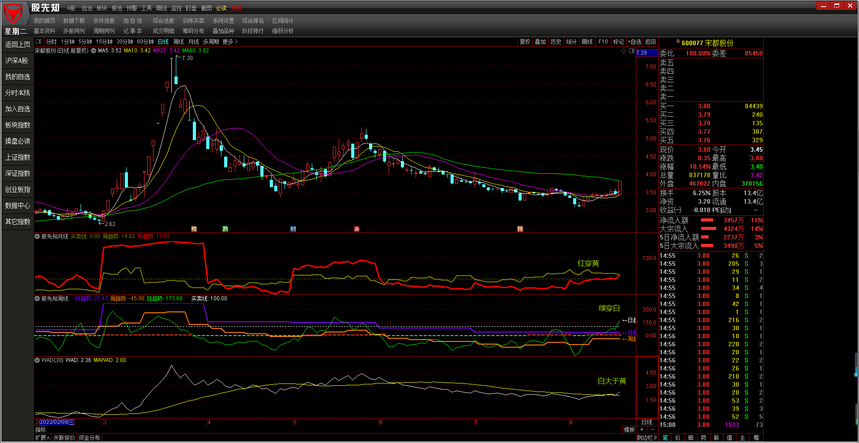Viewport: 859px width, 443px height.
Task: Click the 系统设置 toolbar item
Action: coord(222,20)
